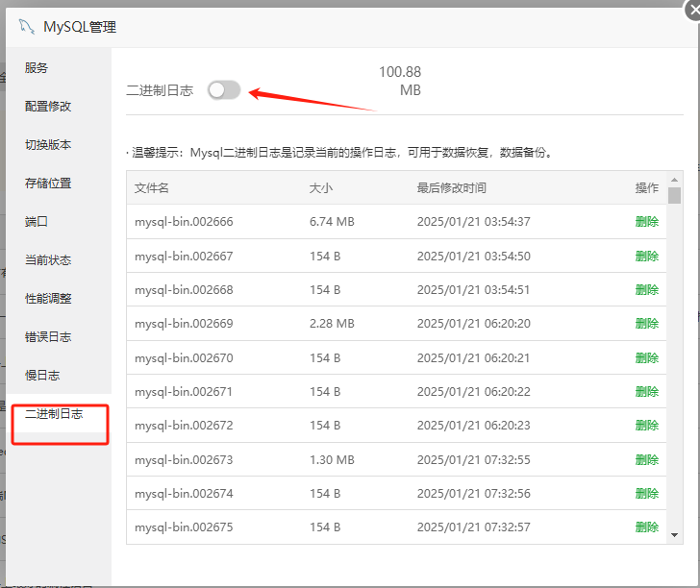Delete mysql-bin.002668 via 删除 link
This screenshot has height=588, width=700.
[647, 290]
